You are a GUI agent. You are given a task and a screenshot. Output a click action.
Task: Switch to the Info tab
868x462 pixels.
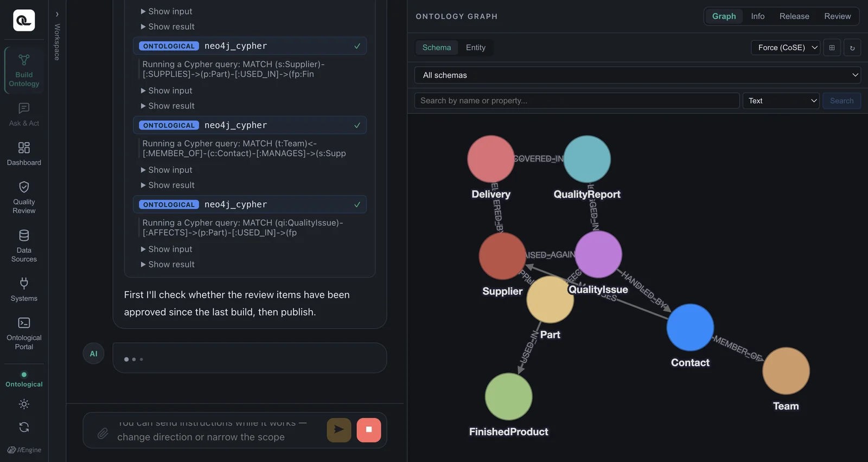[758, 16]
